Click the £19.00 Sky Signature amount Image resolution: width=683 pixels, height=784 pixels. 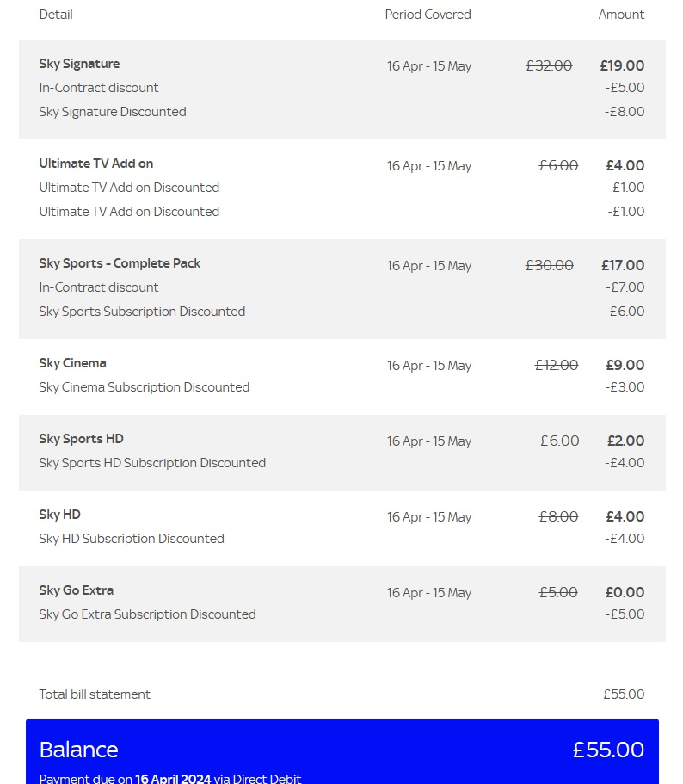(x=622, y=65)
